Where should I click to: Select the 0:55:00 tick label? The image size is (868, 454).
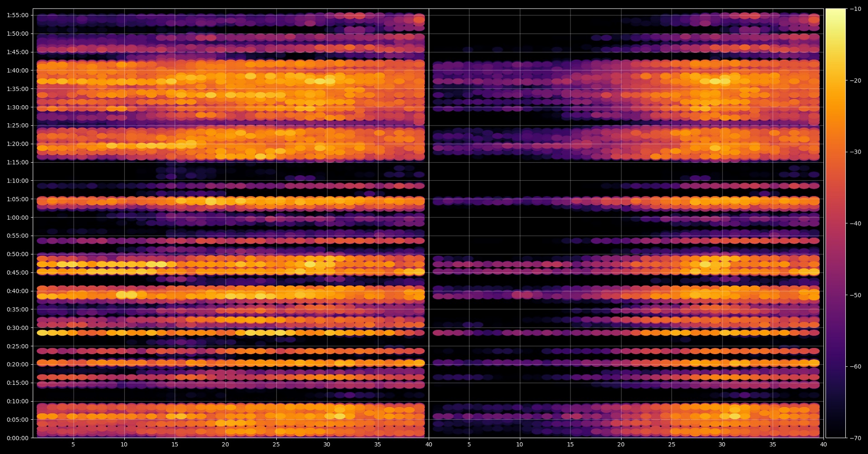coord(18,236)
